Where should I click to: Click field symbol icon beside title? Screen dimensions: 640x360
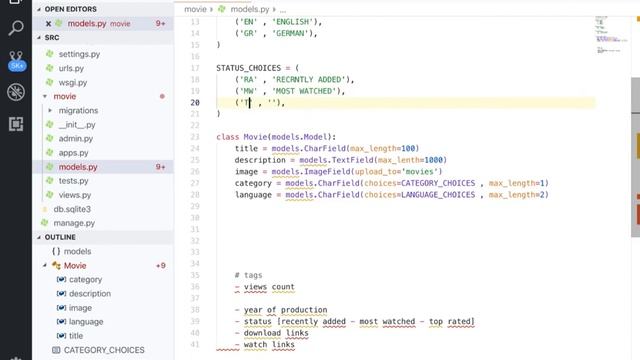tap(61, 336)
